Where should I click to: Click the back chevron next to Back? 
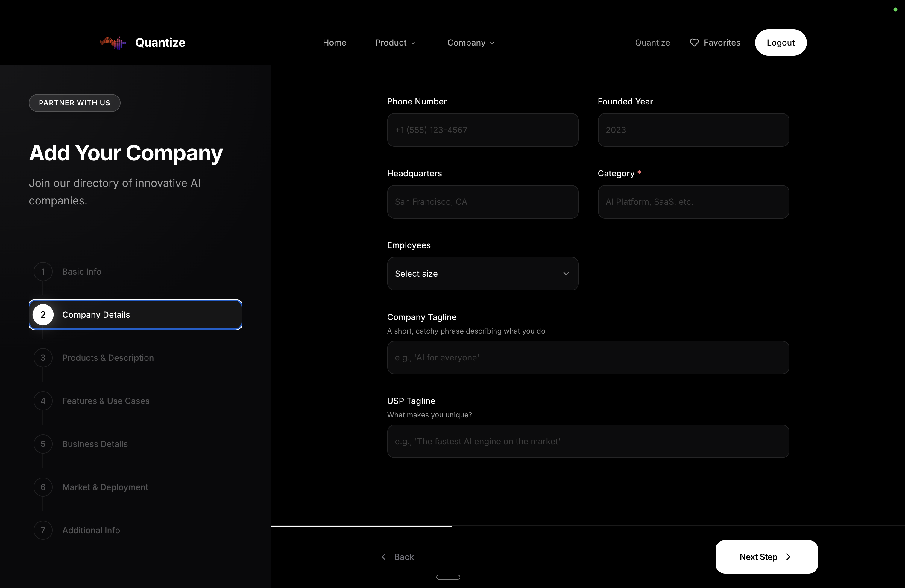(384, 557)
